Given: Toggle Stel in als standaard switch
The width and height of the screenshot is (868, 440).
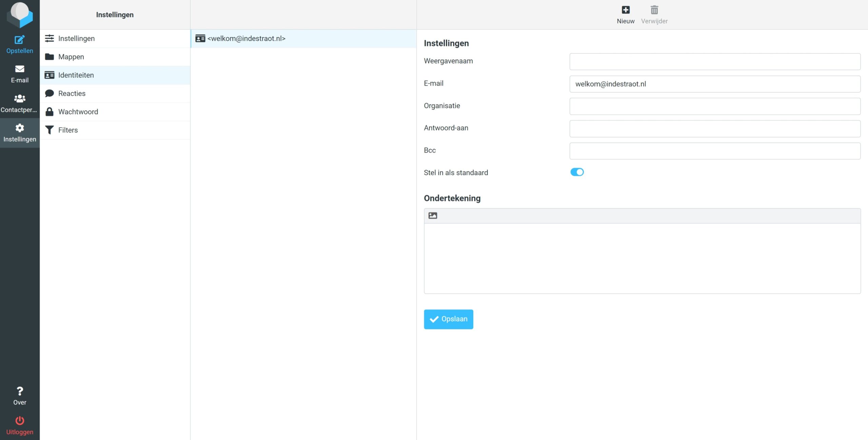Looking at the screenshot, I should click(577, 172).
